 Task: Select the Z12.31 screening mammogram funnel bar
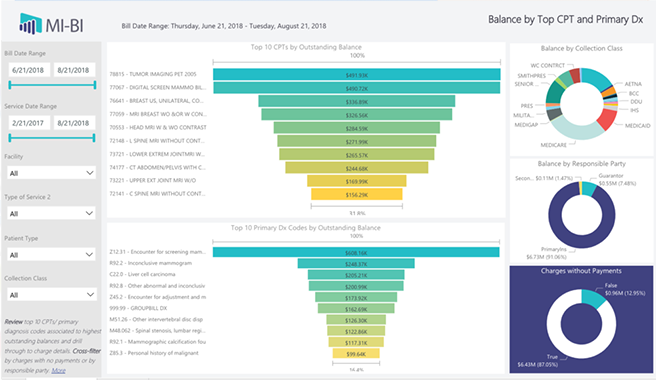(356, 252)
